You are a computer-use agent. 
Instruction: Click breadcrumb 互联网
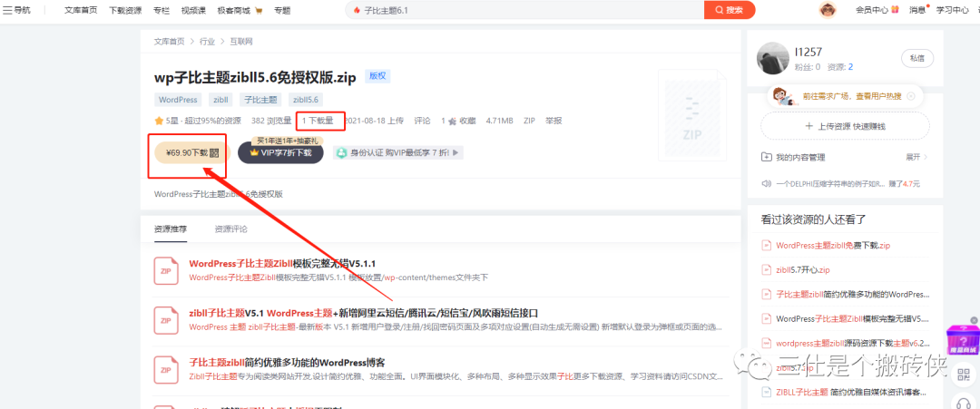(x=240, y=41)
